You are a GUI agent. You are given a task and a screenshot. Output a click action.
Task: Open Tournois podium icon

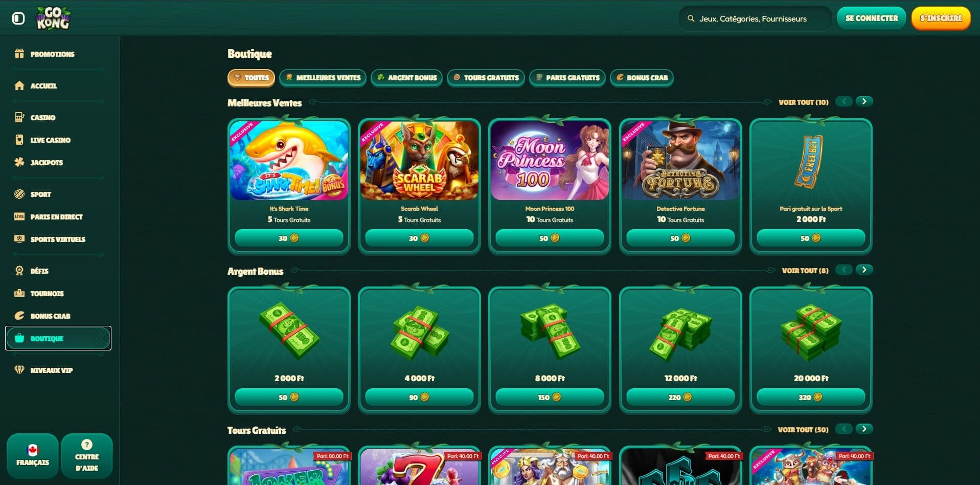coord(19,293)
